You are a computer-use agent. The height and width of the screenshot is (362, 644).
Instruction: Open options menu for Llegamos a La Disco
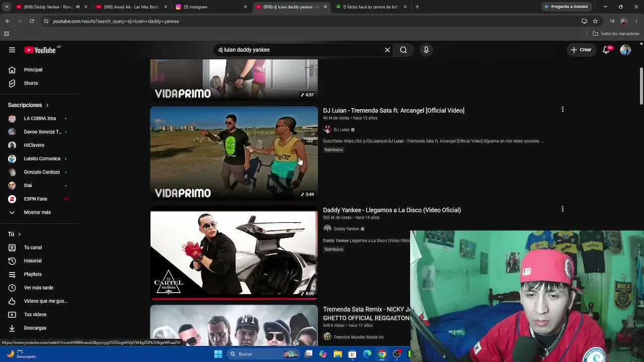pos(562,209)
